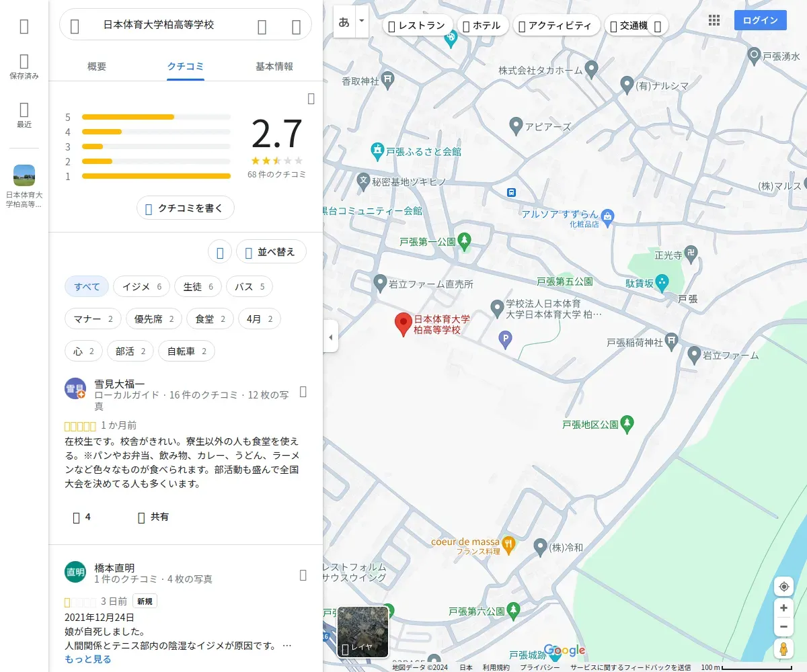Select the すべて filter chip
The image size is (807, 672).
[x=87, y=287]
